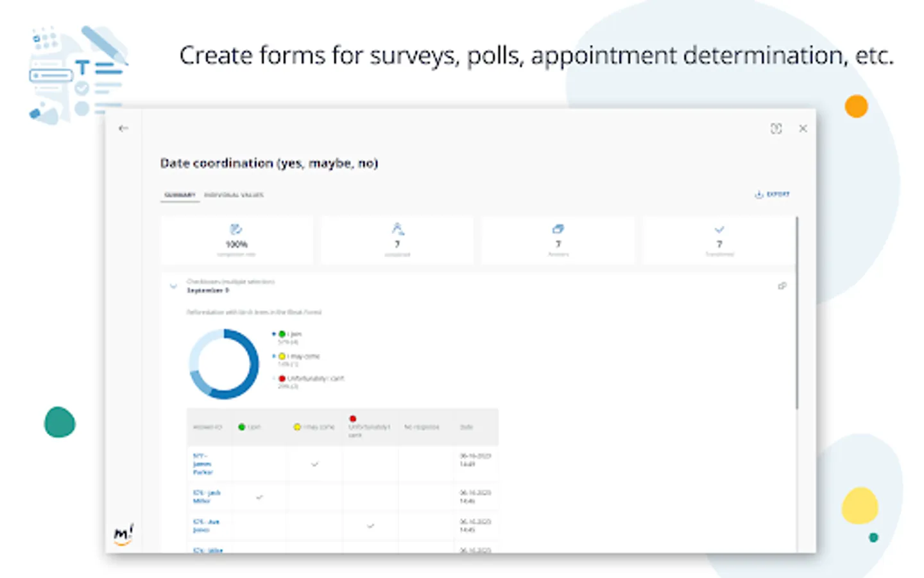This screenshot has height=578, width=924.
Task: Click the back arrow icon
Action: coord(123,128)
